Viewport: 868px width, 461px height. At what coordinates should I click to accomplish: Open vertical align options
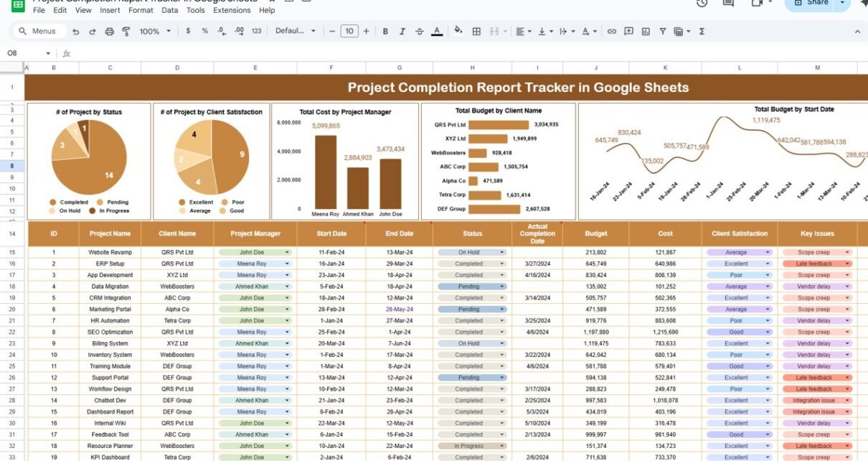(545, 32)
